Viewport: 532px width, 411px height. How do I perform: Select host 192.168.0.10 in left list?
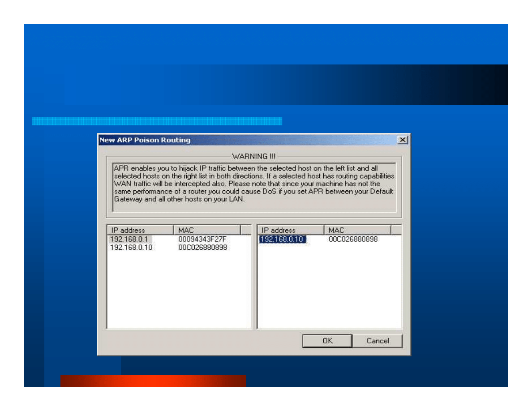(x=131, y=247)
